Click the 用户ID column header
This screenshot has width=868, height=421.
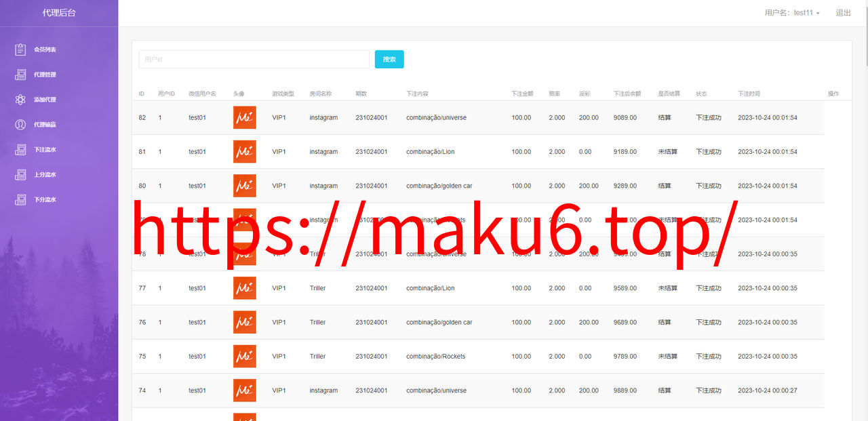[x=166, y=94]
